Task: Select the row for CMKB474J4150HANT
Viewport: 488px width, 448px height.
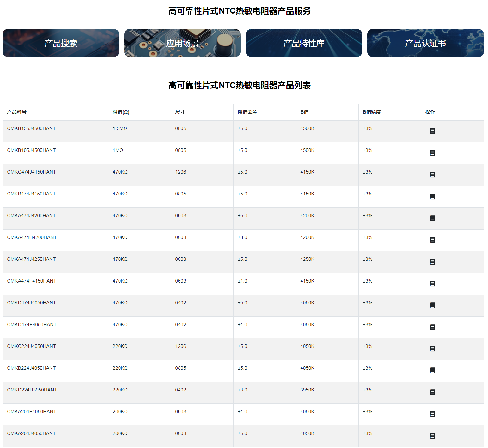Action: click(x=126, y=196)
